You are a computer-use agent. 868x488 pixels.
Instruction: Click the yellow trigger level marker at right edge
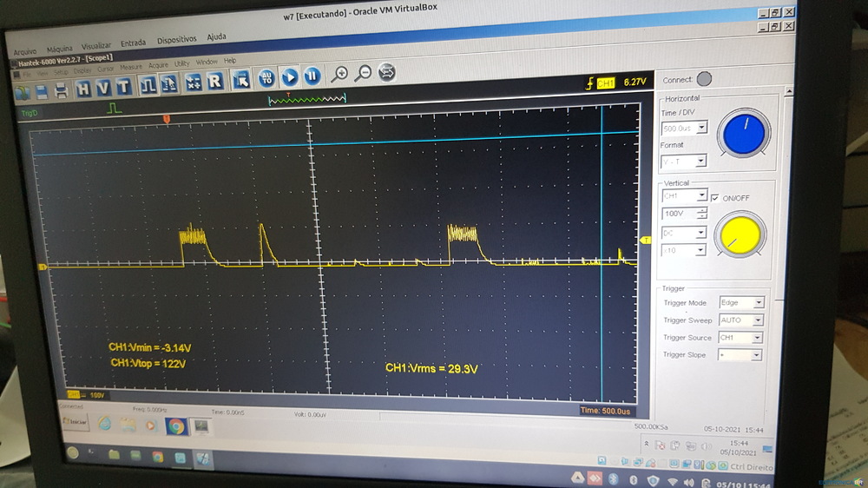(646, 240)
